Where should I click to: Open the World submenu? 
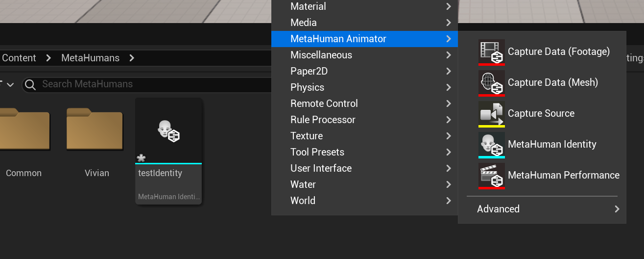(x=364, y=201)
